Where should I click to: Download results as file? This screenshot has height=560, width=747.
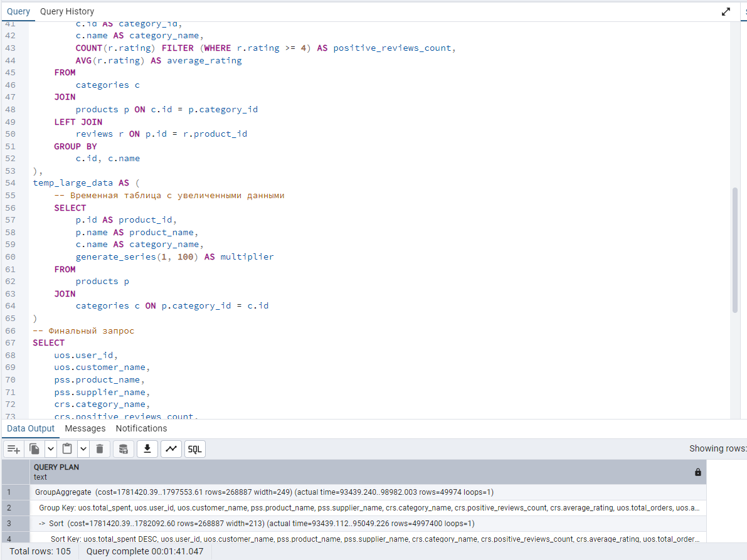pyautogui.click(x=147, y=449)
